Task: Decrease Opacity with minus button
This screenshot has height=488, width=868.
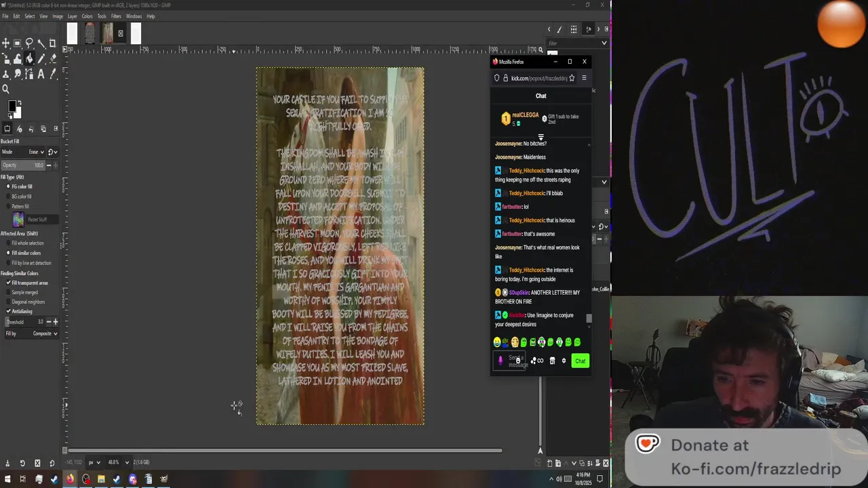Action: point(49,165)
